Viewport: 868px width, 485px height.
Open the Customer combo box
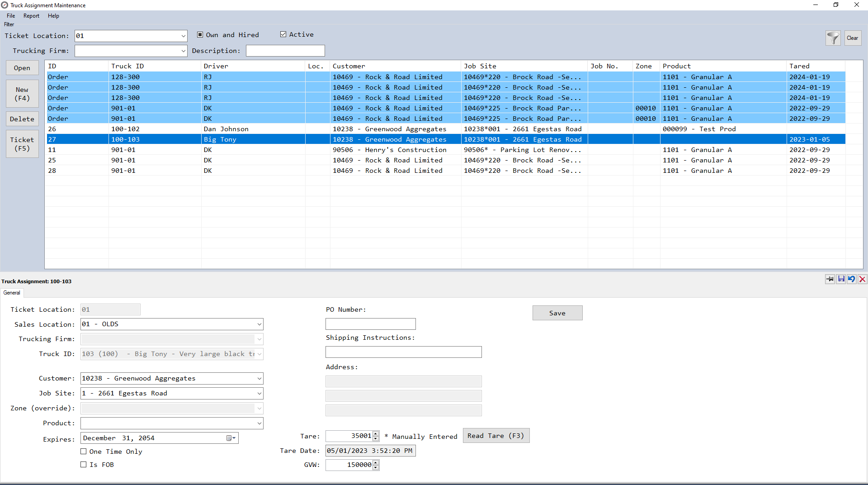point(259,378)
